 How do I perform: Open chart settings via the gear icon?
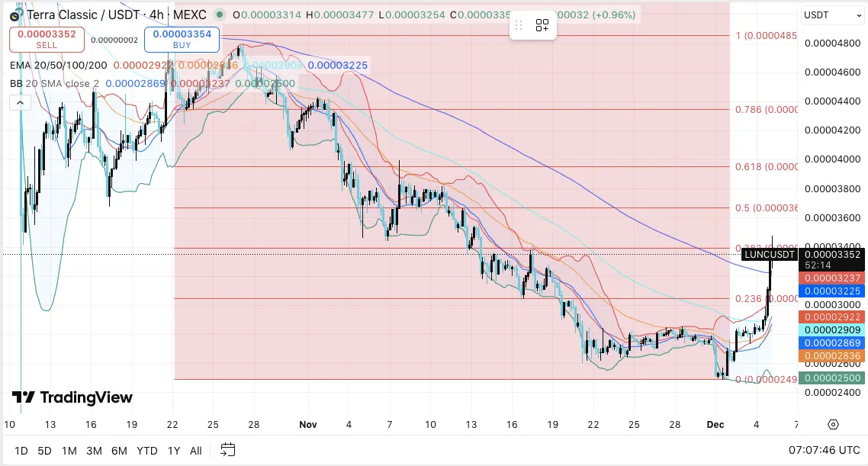[x=833, y=424]
